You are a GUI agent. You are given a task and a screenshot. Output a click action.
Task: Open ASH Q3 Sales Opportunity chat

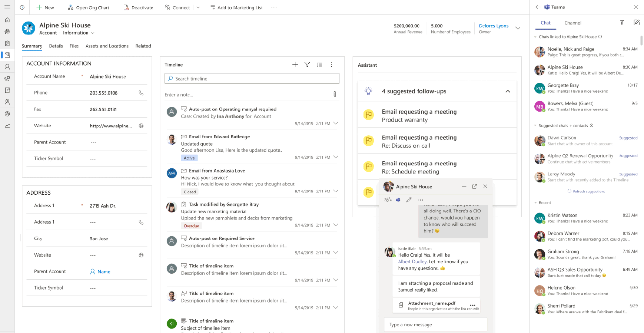(586, 273)
